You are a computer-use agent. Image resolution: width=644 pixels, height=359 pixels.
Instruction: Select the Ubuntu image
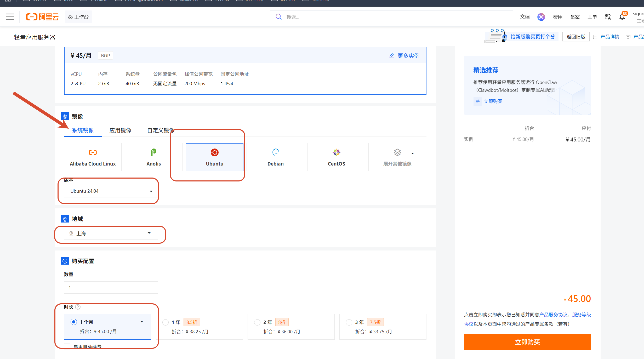pos(214,157)
